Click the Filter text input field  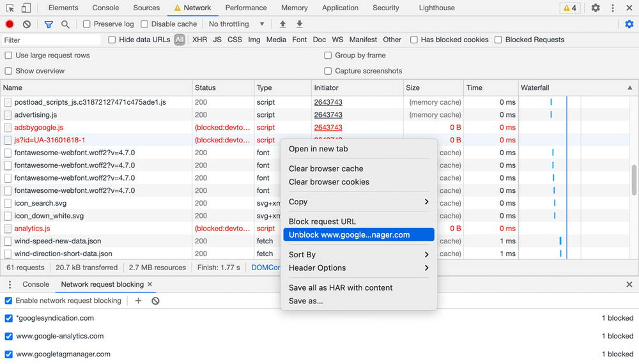[51, 40]
